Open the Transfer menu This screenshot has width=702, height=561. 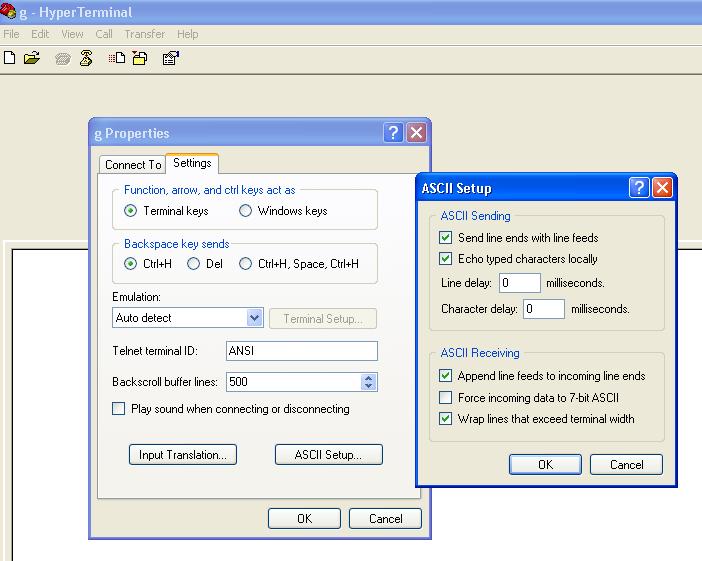145,34
